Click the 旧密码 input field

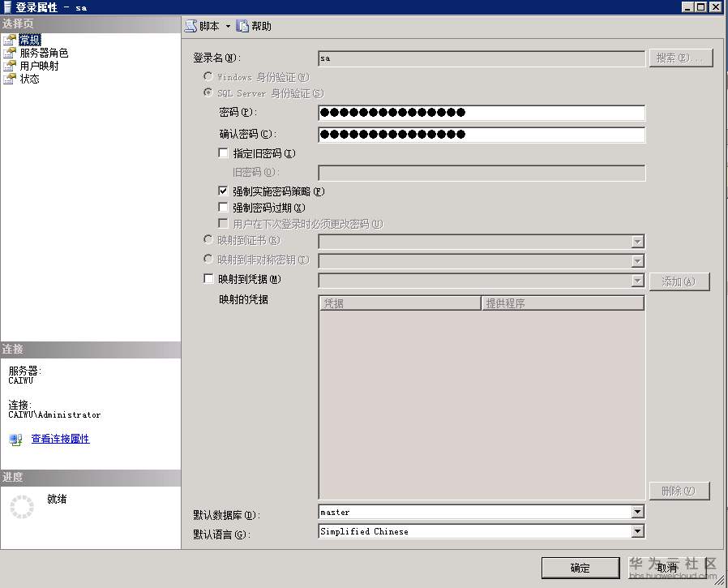tap(482, 173)
